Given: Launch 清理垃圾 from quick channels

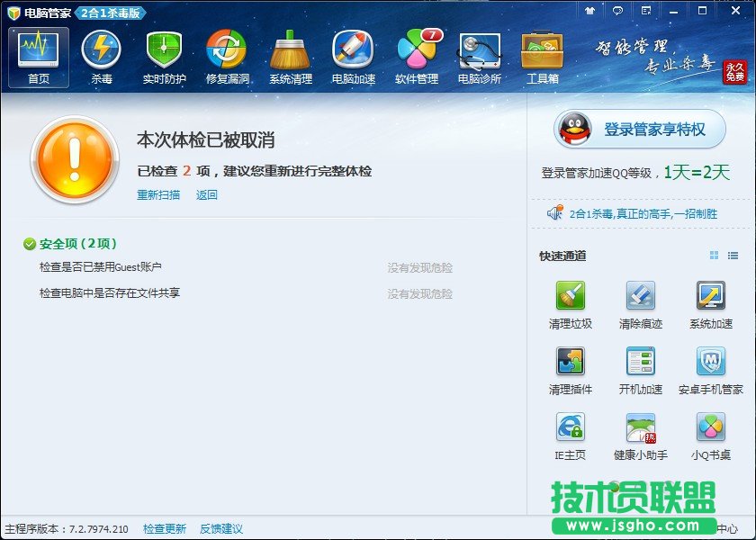Looking at the screenshot, I should 568,301.
